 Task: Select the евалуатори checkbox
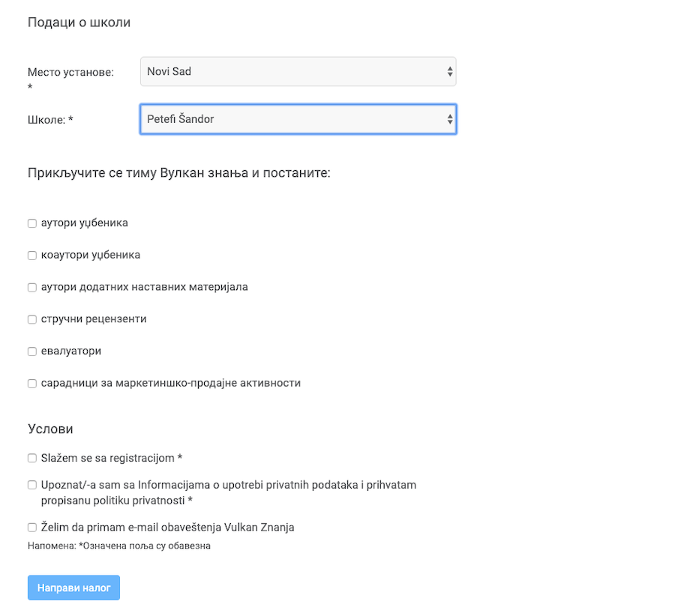31,351
